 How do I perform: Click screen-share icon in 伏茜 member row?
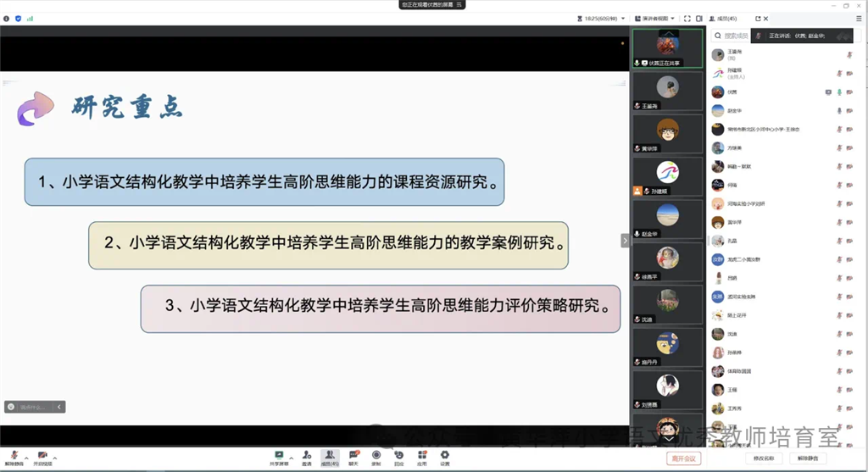pos(828,92)
